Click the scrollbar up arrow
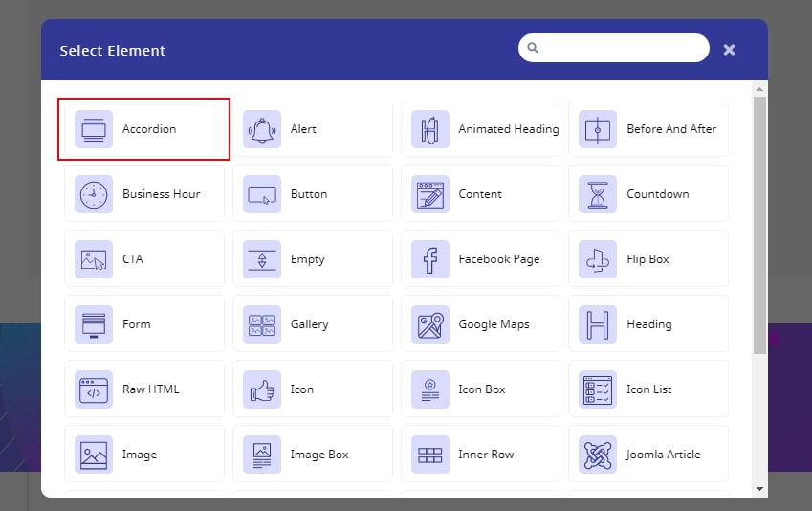 pos(759,89)
